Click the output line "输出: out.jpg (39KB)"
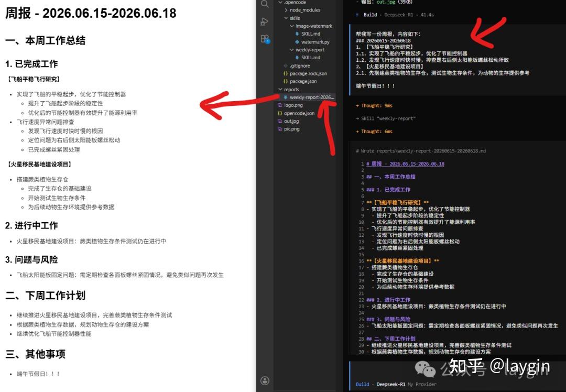Image resolution: width=566 pixels, height=392 pixels. tap(384, 2)
